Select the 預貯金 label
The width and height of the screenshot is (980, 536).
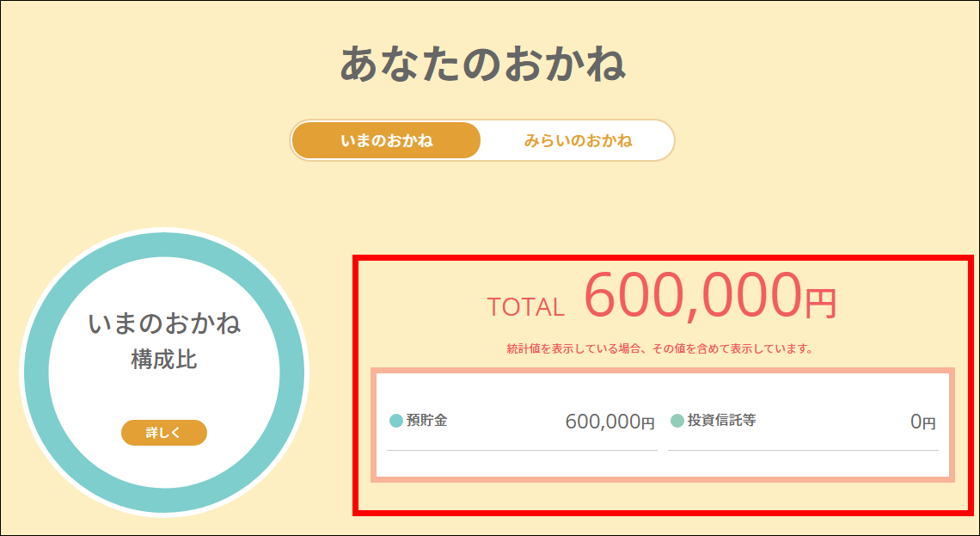(427, 421)
